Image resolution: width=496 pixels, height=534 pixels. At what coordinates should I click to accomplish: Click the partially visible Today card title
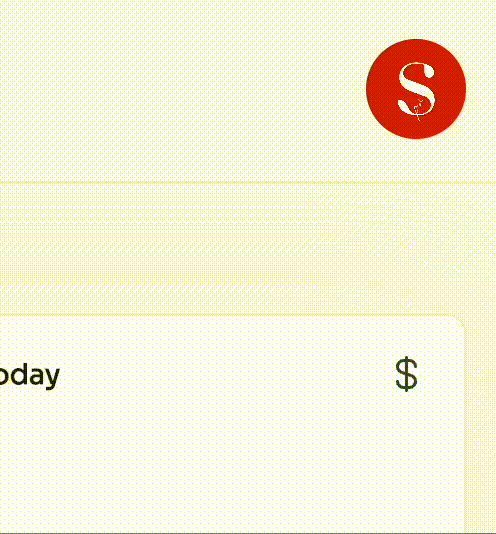coord(30,376)
